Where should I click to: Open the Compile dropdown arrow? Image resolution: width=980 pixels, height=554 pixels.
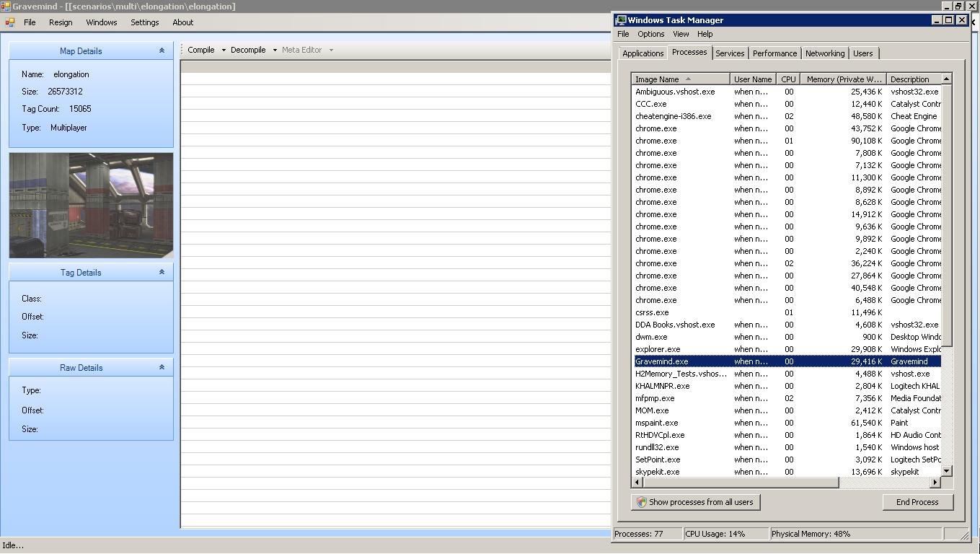[224, 50]
